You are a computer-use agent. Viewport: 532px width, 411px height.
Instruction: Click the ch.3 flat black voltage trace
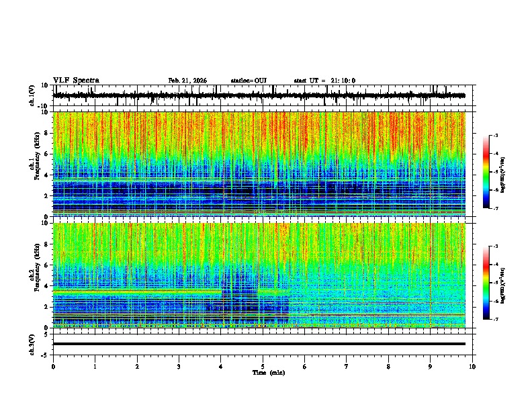point(259,344)
